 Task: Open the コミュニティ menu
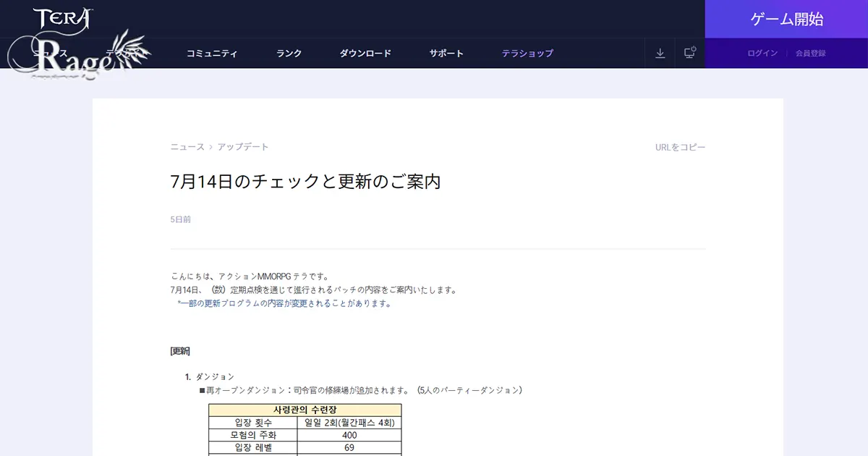(x=213, y=52)
